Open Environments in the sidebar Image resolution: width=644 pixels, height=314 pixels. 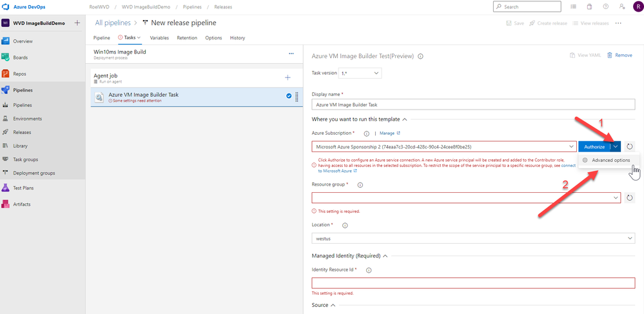[27, 119]
